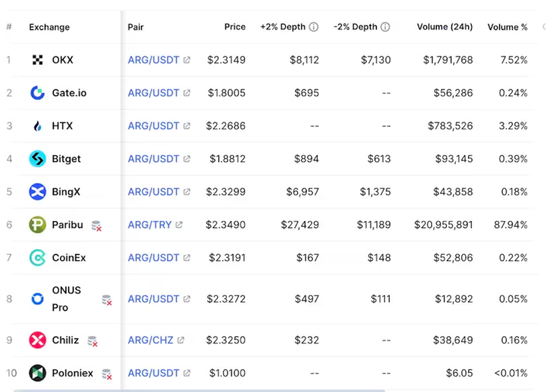The image size is (546, 392).
Task: Open the ARG/TRY pair on Paribu
Action: pos(150,225)
